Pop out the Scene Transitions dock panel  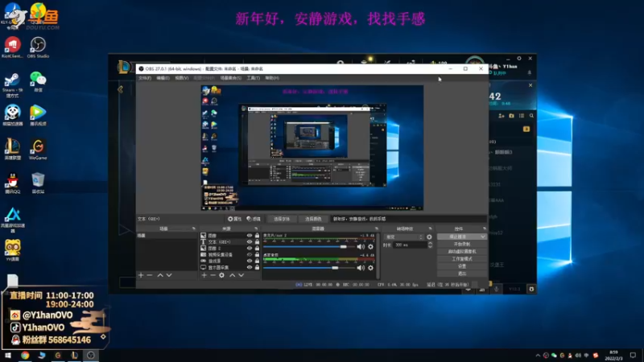[430, 228]
